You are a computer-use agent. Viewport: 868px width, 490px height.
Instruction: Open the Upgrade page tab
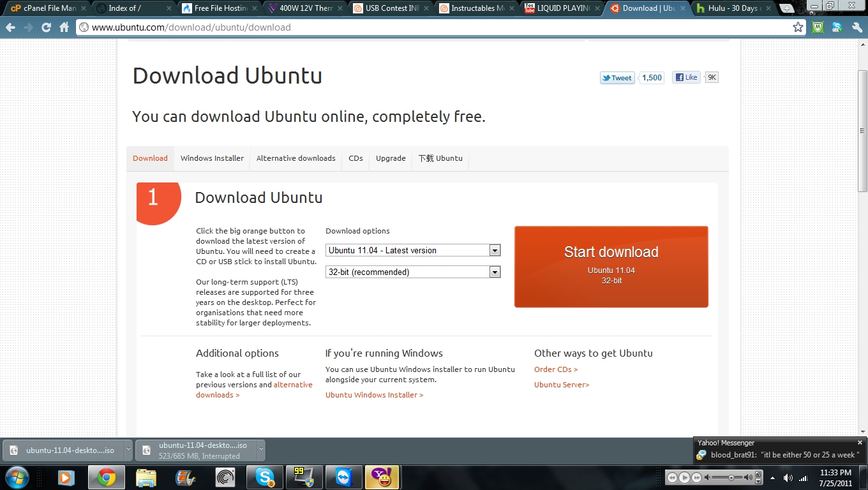(x=391, y=158)
